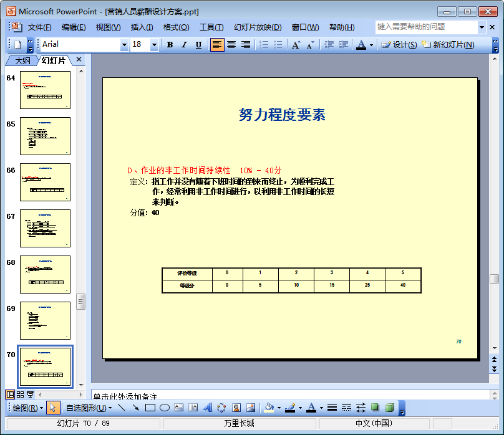
Task: Toggle bulleted list formatting
Action: coord(278,45)
